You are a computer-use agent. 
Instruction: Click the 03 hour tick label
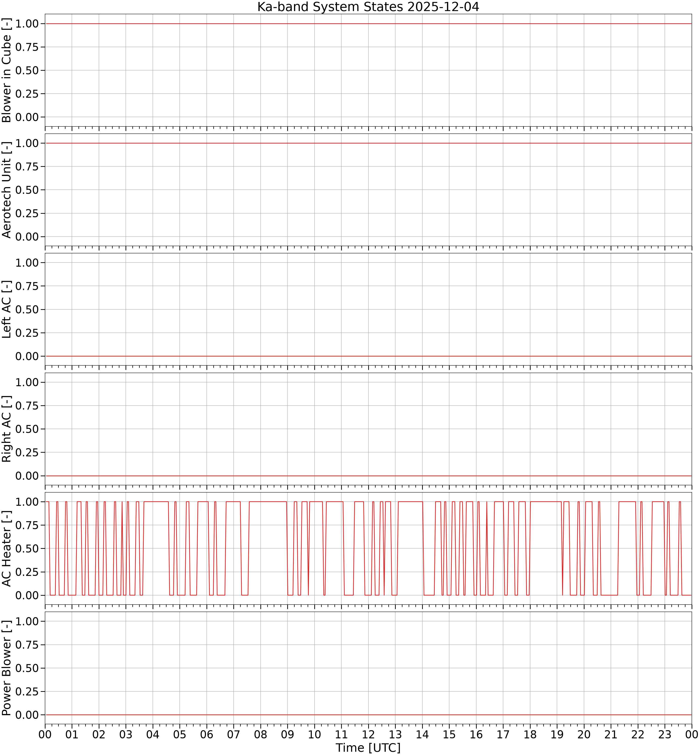[x=126, y=734]
